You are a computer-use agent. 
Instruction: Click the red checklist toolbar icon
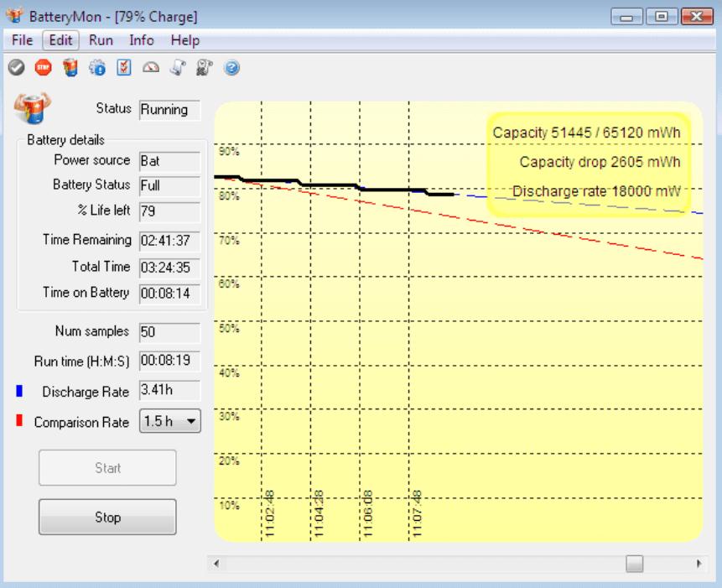pos(124,68)
